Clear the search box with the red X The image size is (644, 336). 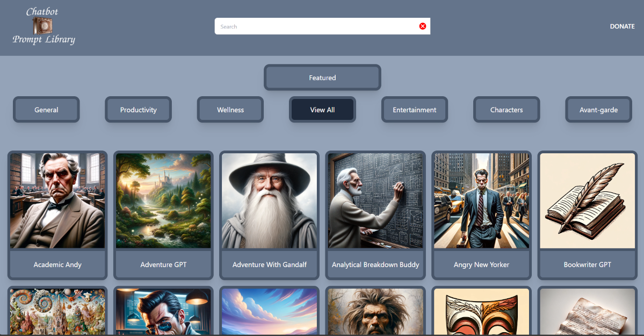click(x=422, y=26)
